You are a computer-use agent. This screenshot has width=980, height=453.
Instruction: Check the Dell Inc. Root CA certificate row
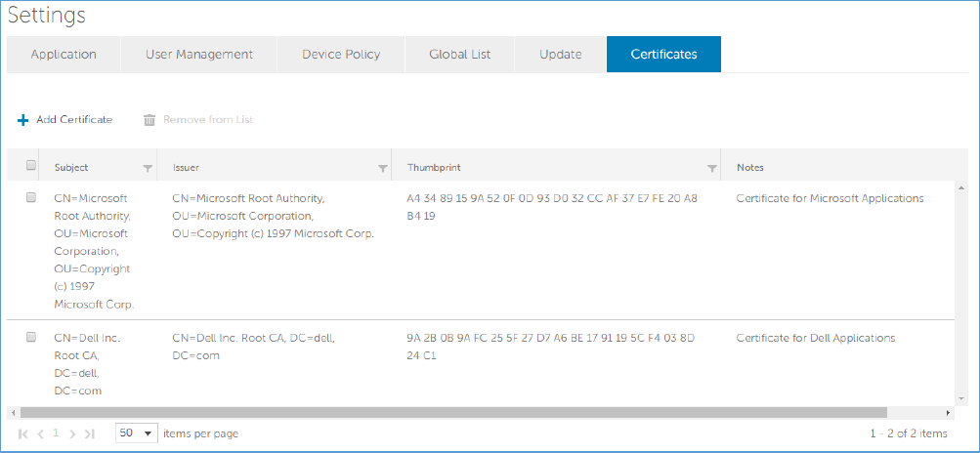[x=30, y=337]
